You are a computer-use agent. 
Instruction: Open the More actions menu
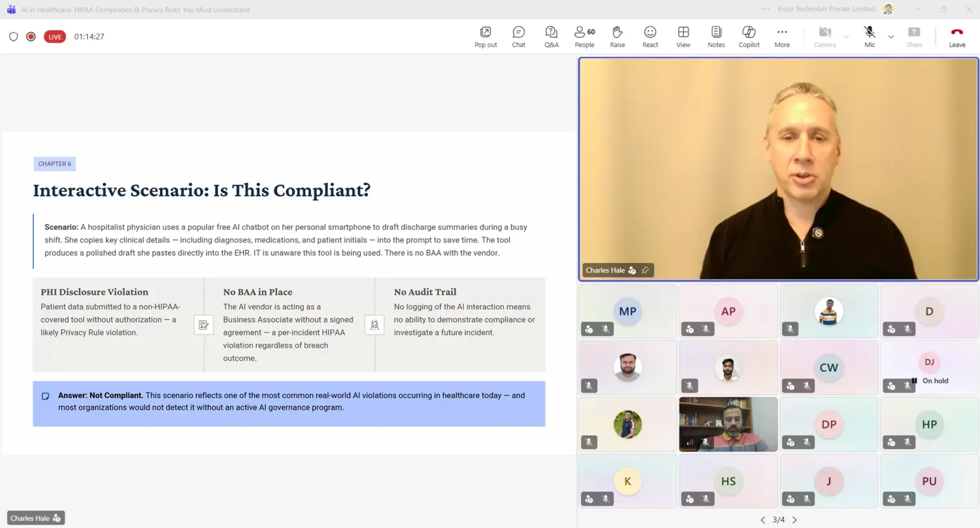pyautogui.click(x=782, y=37)
